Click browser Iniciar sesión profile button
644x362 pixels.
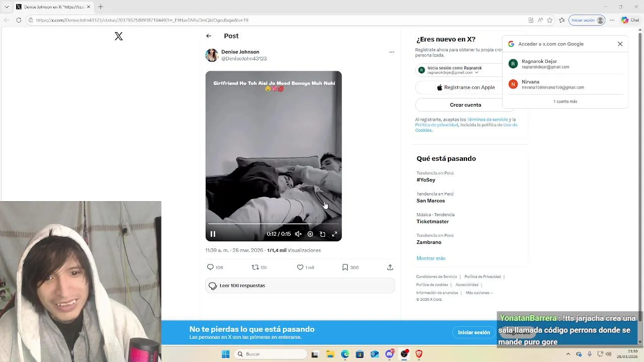587,20
